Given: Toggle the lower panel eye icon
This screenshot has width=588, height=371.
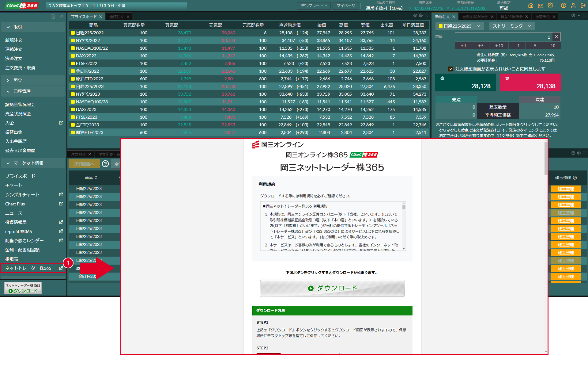Looking at the screenshot, I should 579,153.
